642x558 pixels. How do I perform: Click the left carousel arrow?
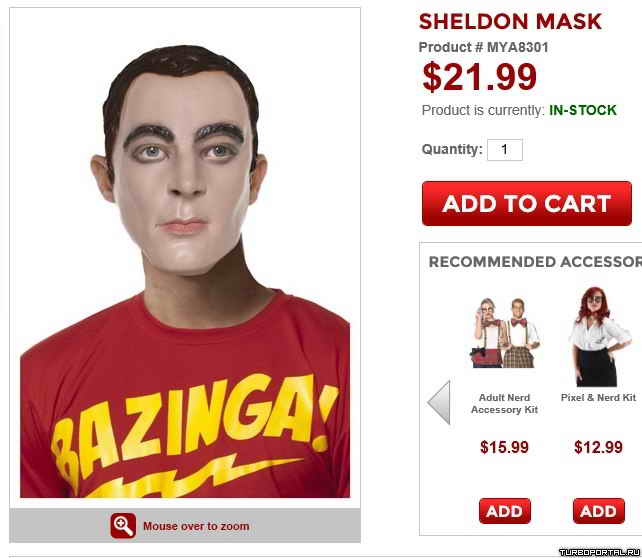click(x=439, y=402)
